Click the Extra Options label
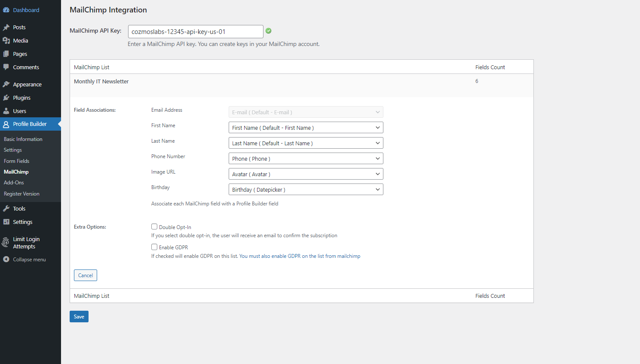640x364 pixels. click(x=90, y=227)
